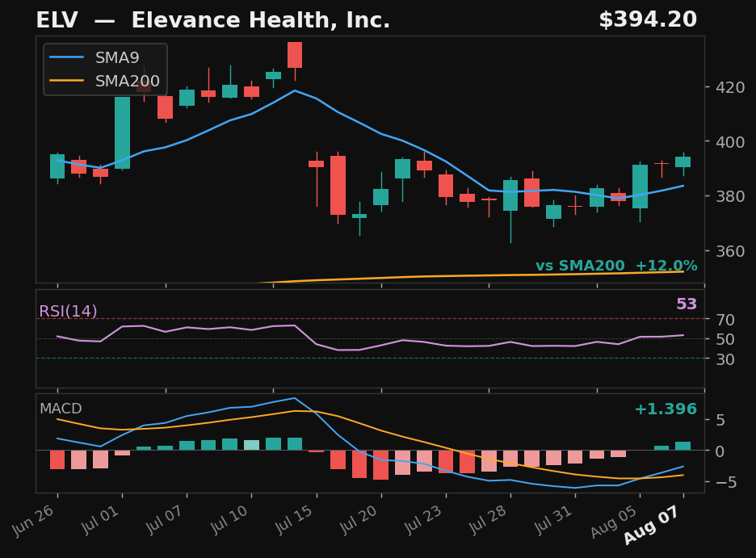Click the MACD axis label −5

point(725,482)
